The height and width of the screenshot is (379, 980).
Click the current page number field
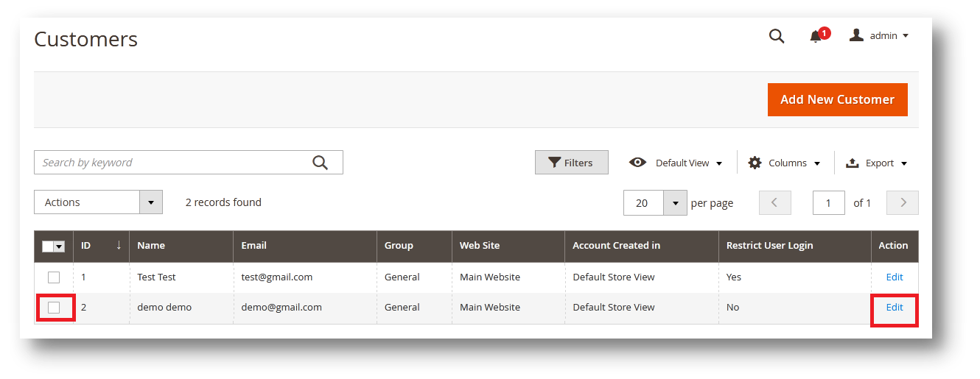coord(829,203)
